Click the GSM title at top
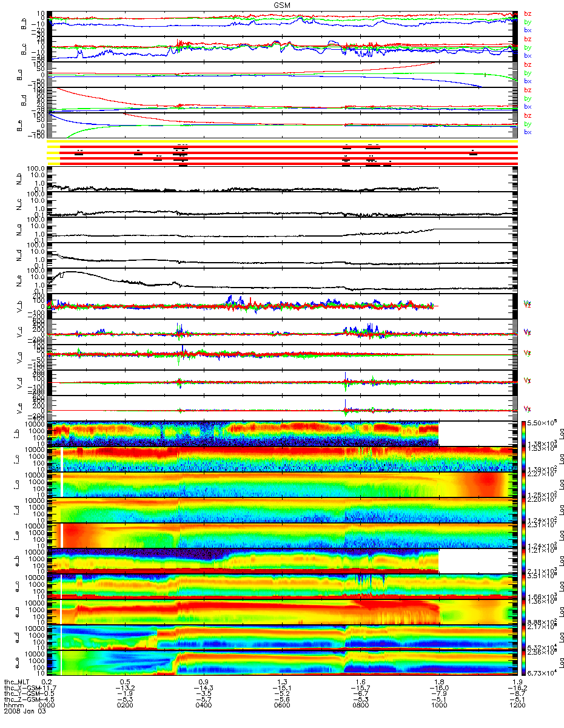This screenshot has height=728, width=564. click(x=283, y=4)
